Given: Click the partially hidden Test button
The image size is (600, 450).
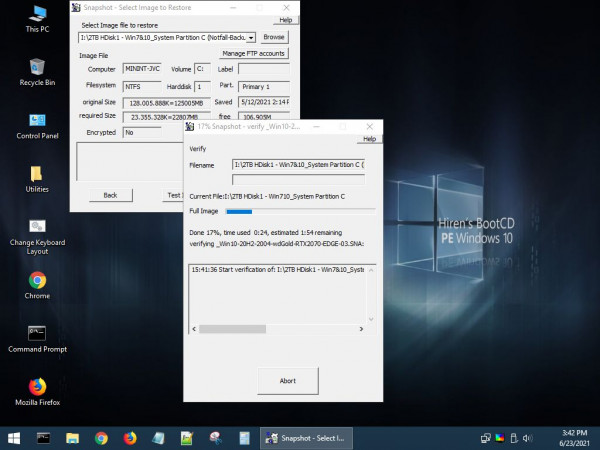Looking at the screenshot, I should tap(173, 195).
